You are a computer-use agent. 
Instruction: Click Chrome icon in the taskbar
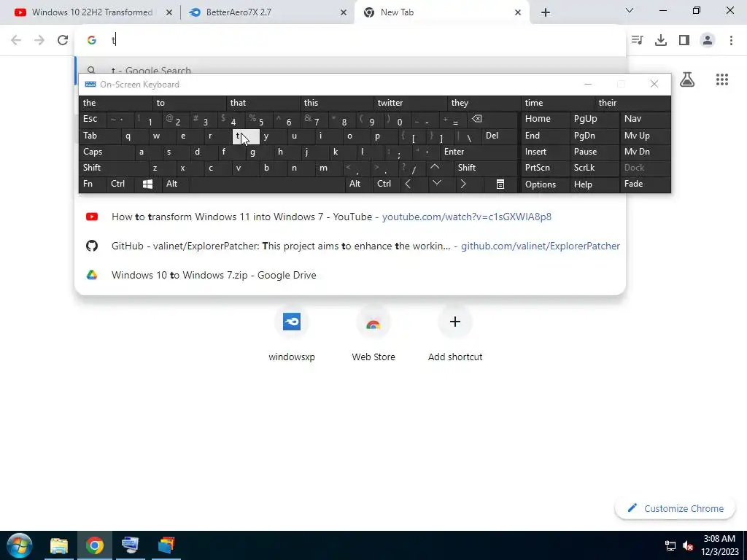95,545
